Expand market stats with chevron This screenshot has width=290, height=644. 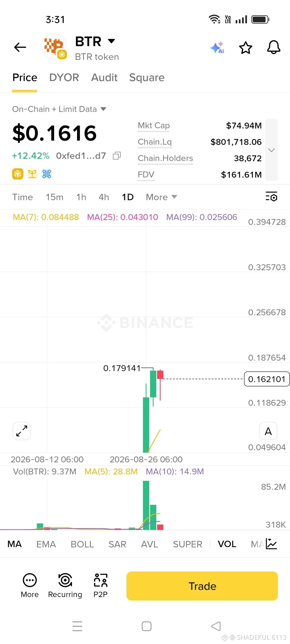(271, 150)
